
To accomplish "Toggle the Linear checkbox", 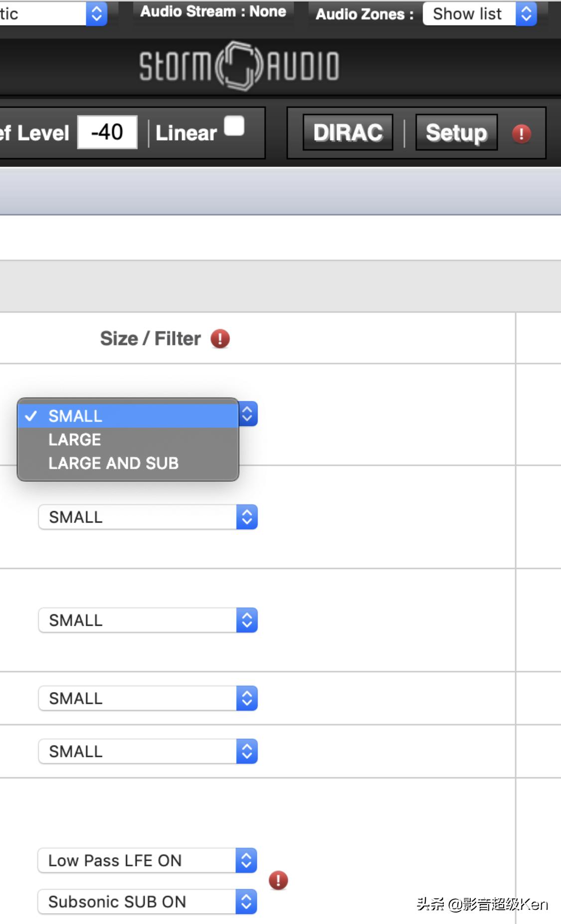I will click(x=234, y=126).
